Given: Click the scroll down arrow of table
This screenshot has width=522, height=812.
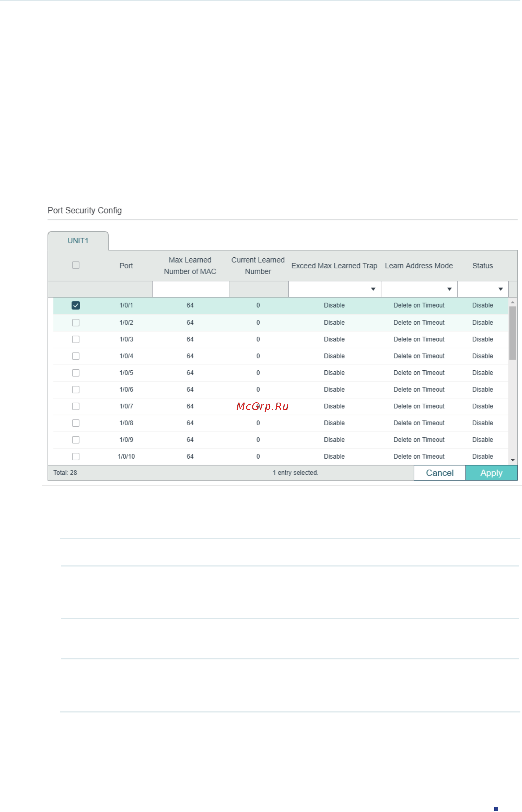Looking at the screenshot, I should [513, 460].
